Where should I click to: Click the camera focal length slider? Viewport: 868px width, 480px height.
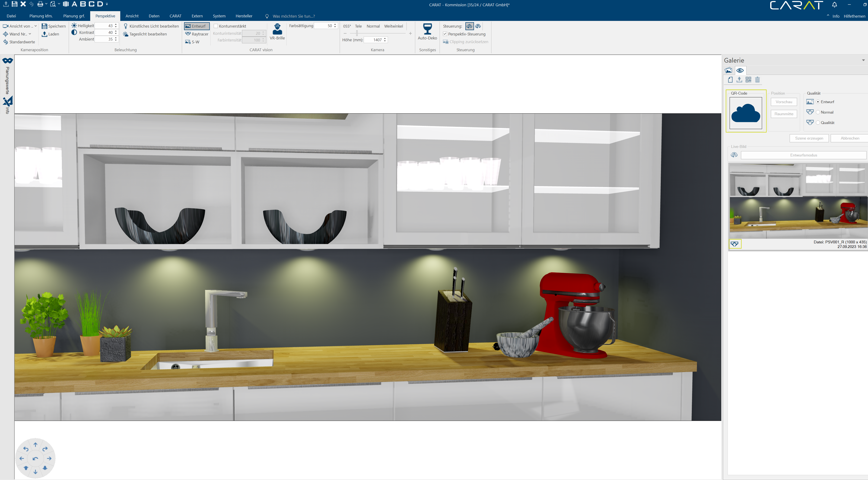coord(357,33)
